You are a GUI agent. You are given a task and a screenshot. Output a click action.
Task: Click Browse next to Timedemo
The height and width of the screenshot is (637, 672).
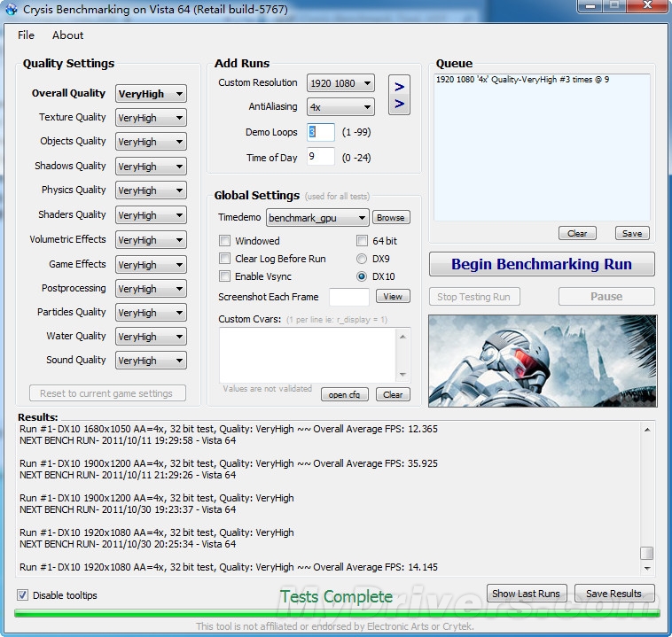pos(391,218)
